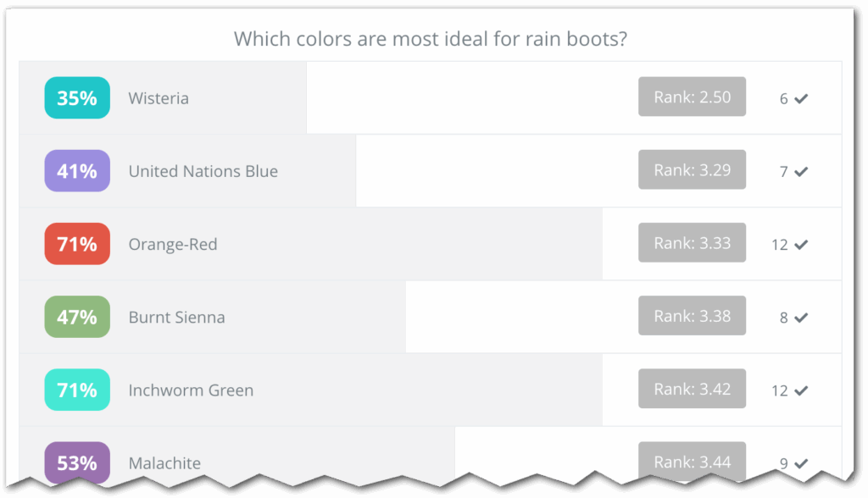Click the Rank: 2.50 button
This screenshot has height=498, width=868.
[692, 97]
